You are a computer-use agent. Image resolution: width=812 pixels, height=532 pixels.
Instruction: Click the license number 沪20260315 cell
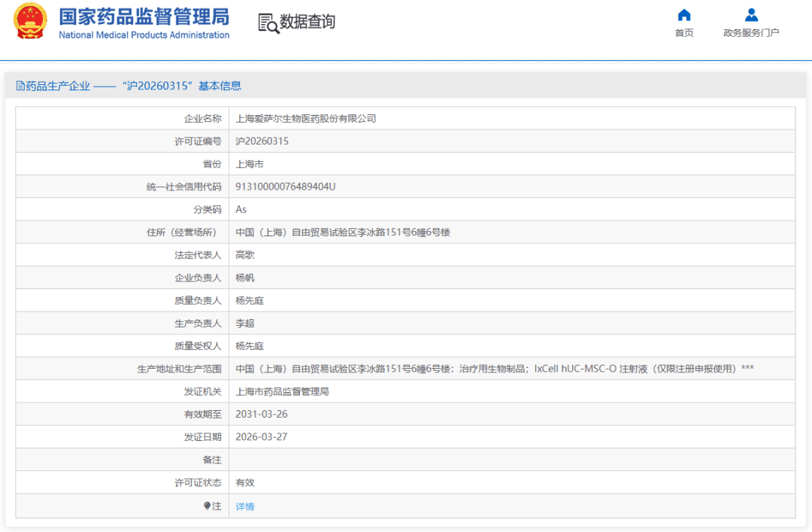pos(261,141)
